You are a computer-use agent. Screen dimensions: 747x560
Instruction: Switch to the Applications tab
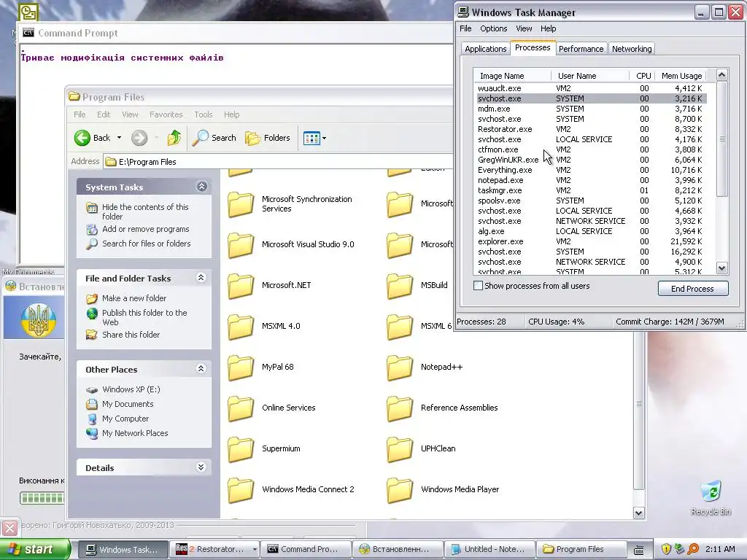[x=485, y=49]
